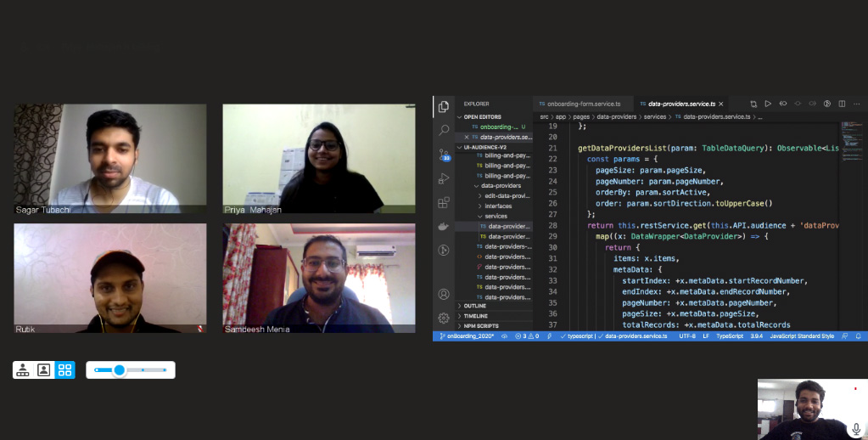Open the Extensions view icon
Screen dimensions: 868x440
coord(443,203)
